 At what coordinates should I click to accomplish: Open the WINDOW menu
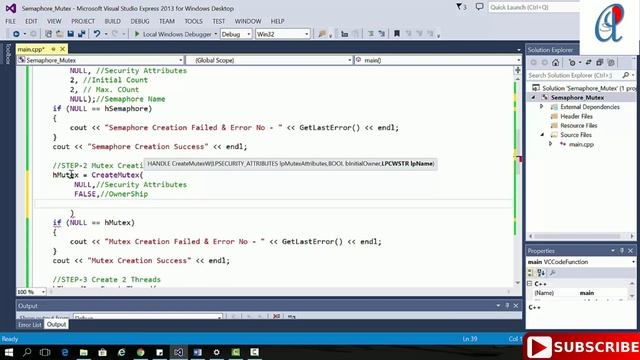tap(248, 21)
